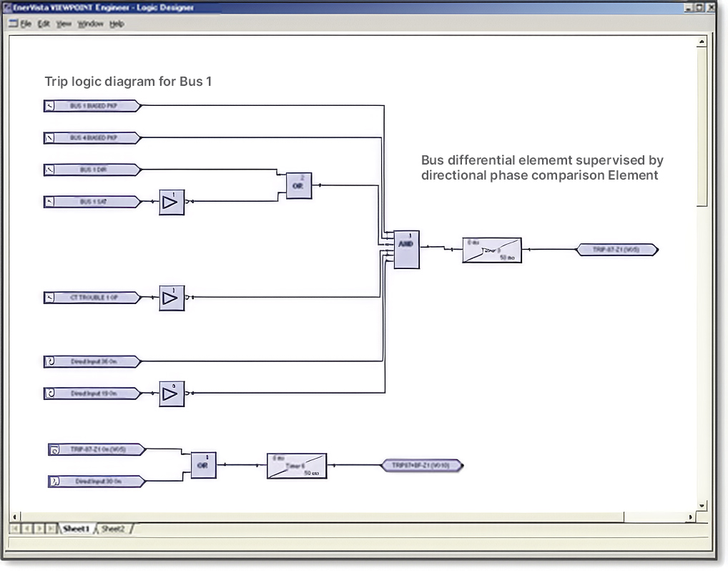Click the horizontal scrollbar right arrow

click(x=690, y=517)
